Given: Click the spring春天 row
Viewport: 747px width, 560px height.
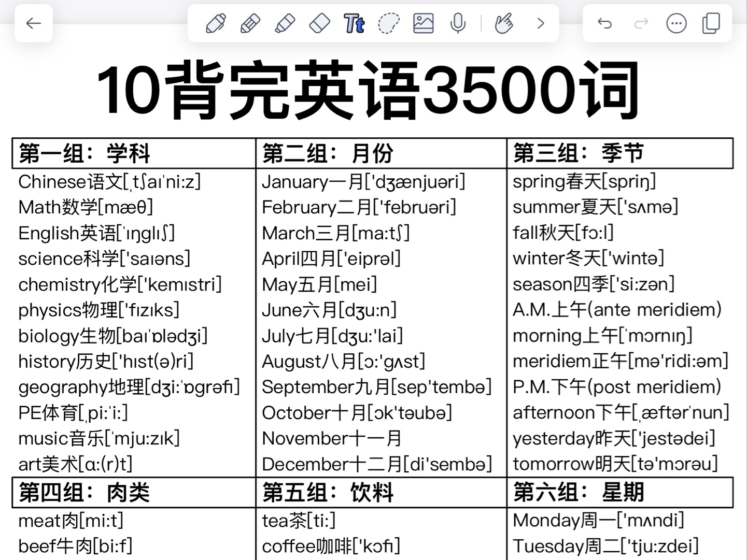Looking at the screenshot, I should click(x=584, y=181).
